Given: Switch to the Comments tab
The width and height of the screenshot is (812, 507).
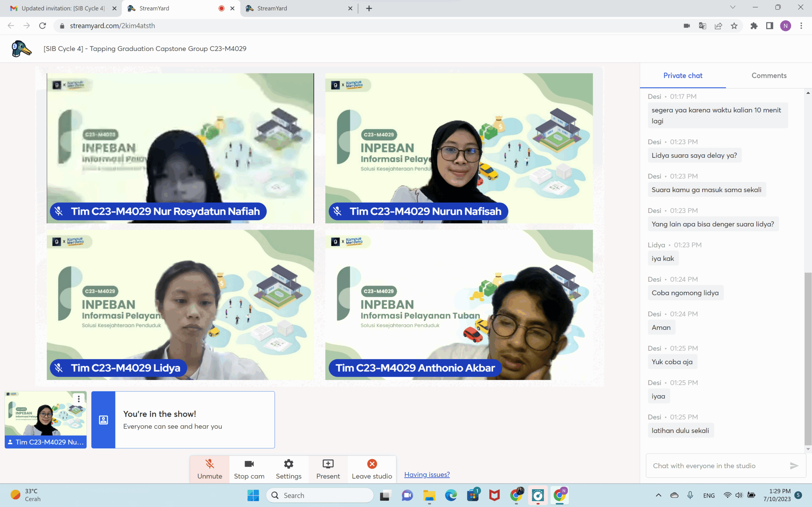Looking at the screenshot, I should coord(769,75).
